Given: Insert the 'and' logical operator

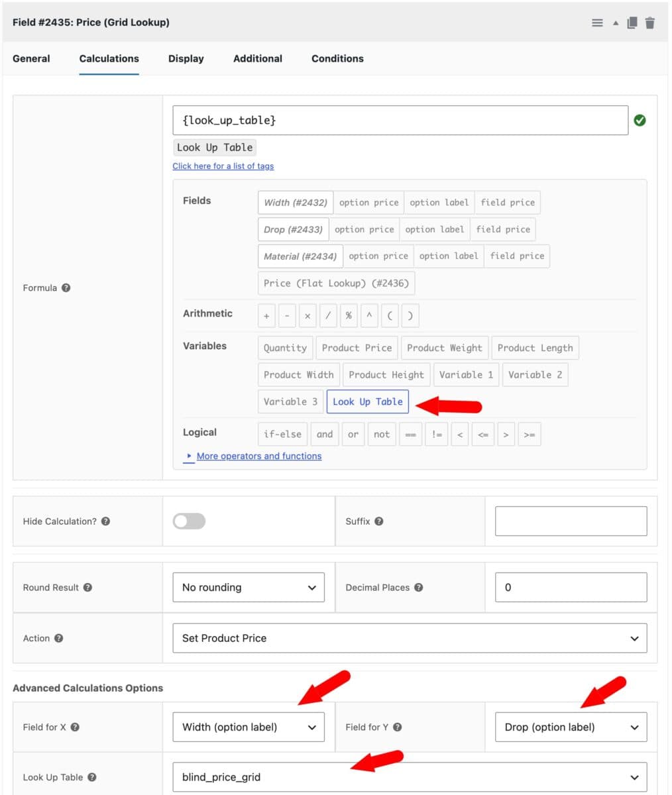Looking at the screenshot, I should tap(325, 435).
